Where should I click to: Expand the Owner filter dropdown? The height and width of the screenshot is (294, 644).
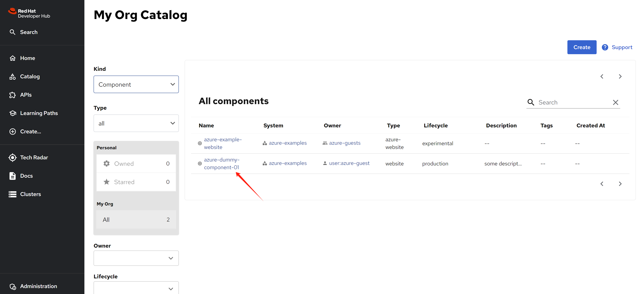click(x=136, y=258)
